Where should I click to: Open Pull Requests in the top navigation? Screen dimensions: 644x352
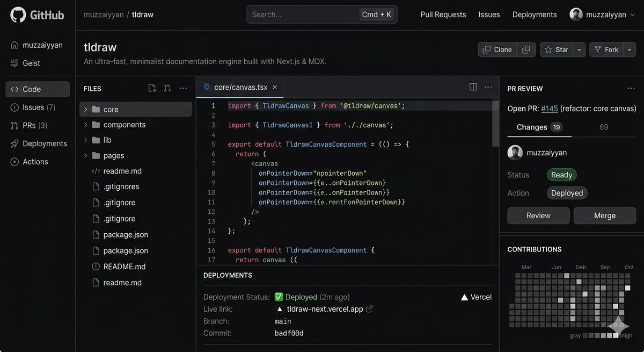pyautogui.click(x=443, y=15)
